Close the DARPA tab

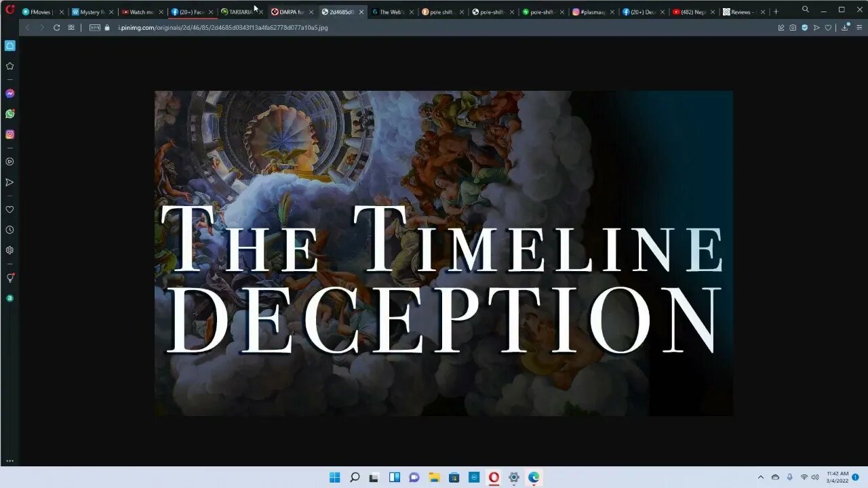click(x=311, y=12)
